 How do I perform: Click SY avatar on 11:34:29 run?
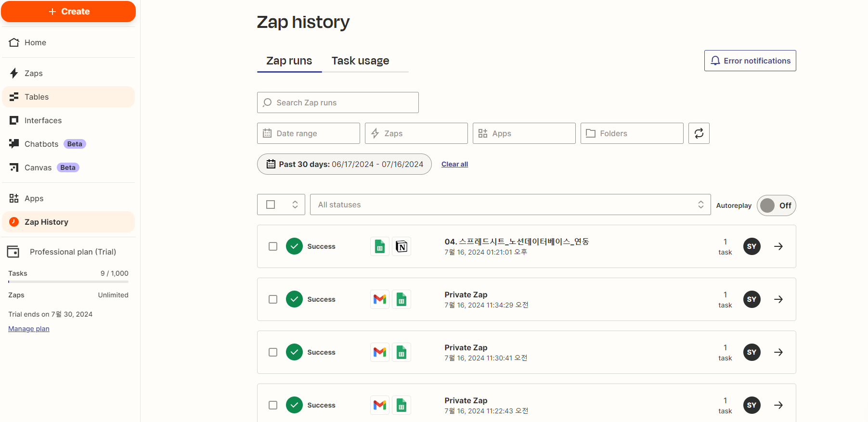click(x=752, y=299)
